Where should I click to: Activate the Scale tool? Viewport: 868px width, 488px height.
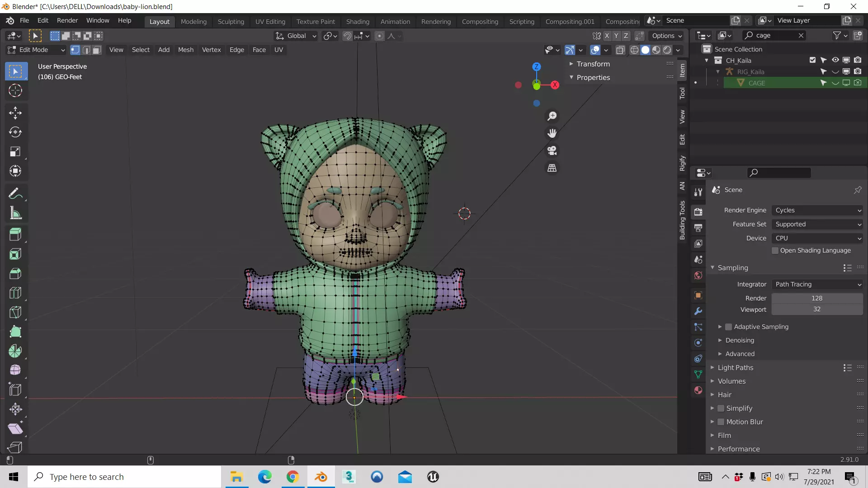[15, 151]
